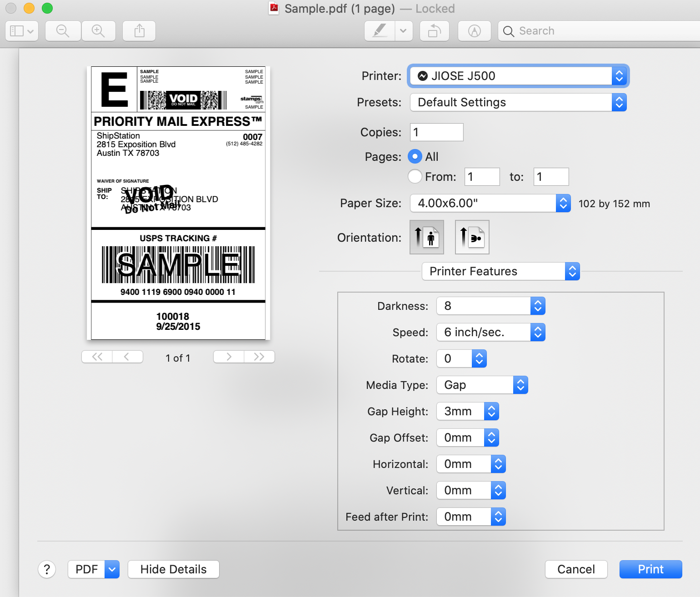Click the '1 of 1' page indicator
700x597 pixels.
(178, 358)
